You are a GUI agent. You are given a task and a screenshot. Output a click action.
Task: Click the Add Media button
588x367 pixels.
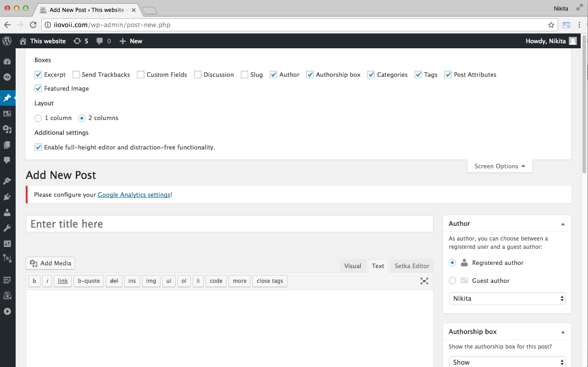(x=51, y=263)
